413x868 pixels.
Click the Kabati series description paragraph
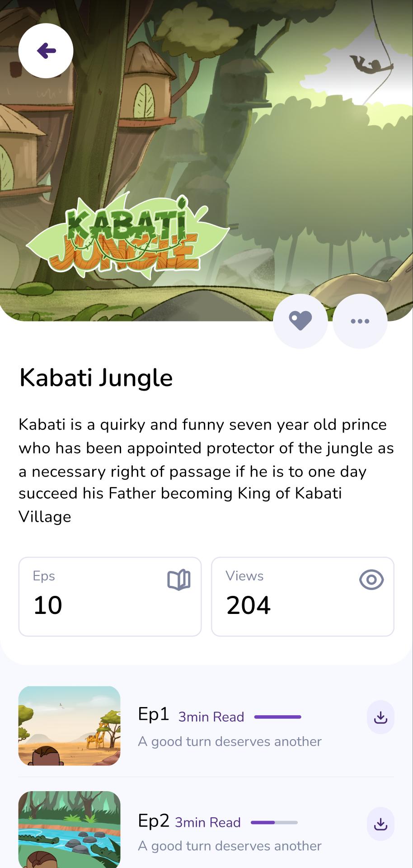pos(206,471)
